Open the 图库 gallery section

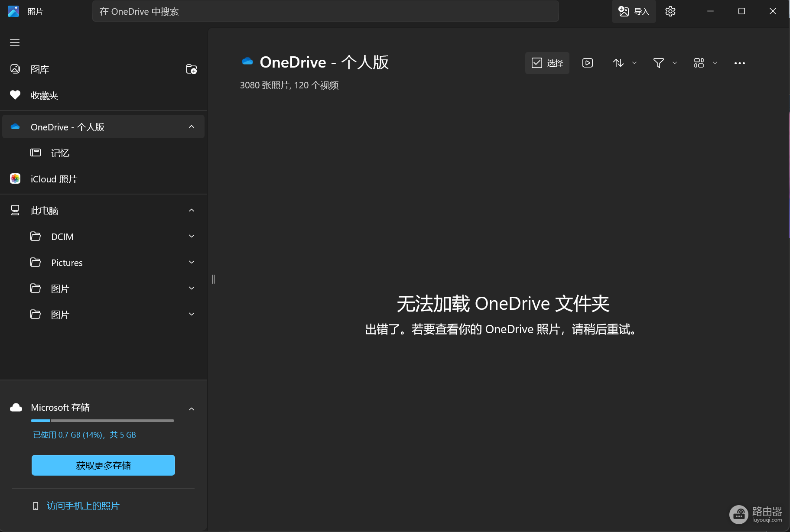tap(40, 69)
